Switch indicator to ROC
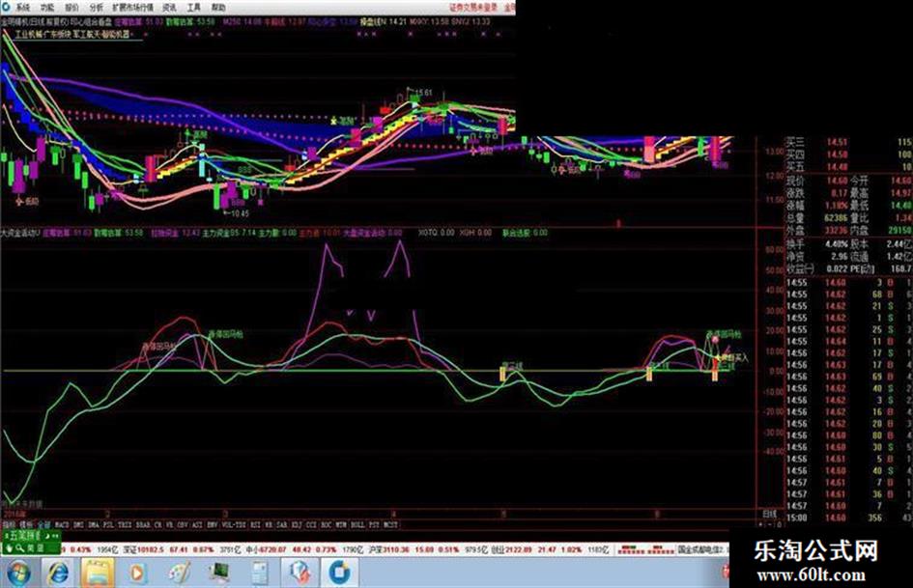 point(327,524)
